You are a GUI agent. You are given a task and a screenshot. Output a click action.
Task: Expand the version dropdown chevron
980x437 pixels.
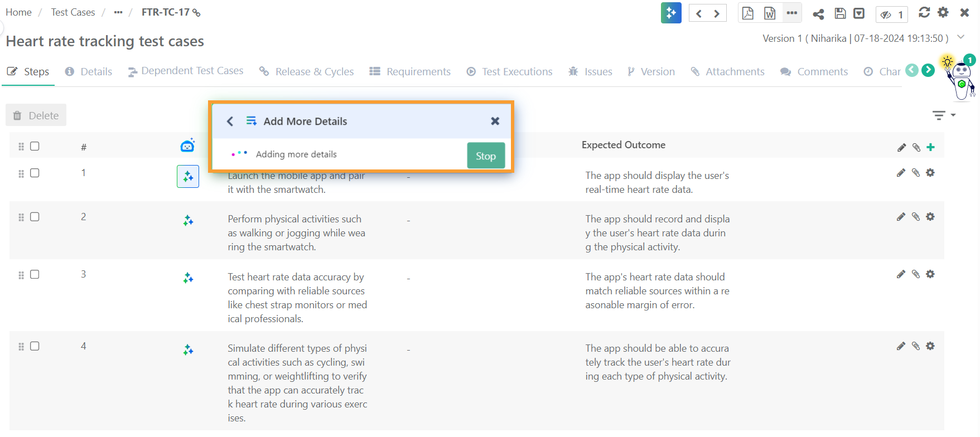click(960, 37)
